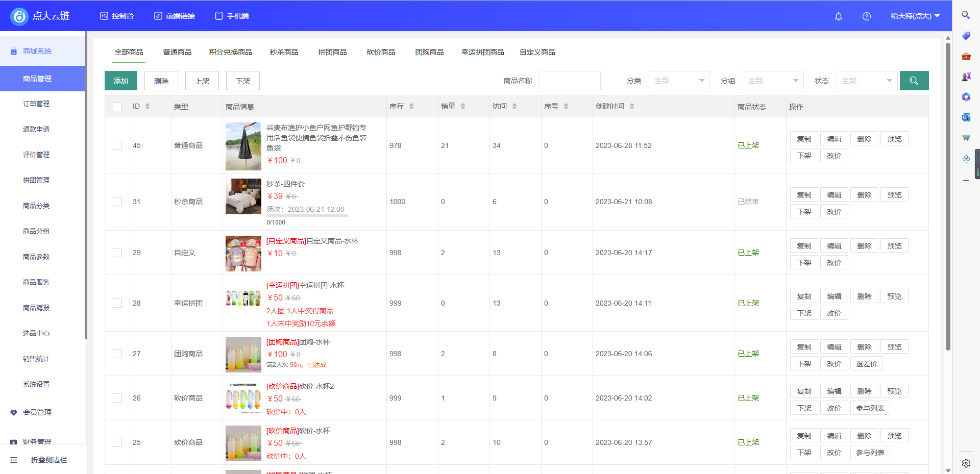Click the green 添加 button
This screenshot has height=474, width=980.
coord(120,80)
